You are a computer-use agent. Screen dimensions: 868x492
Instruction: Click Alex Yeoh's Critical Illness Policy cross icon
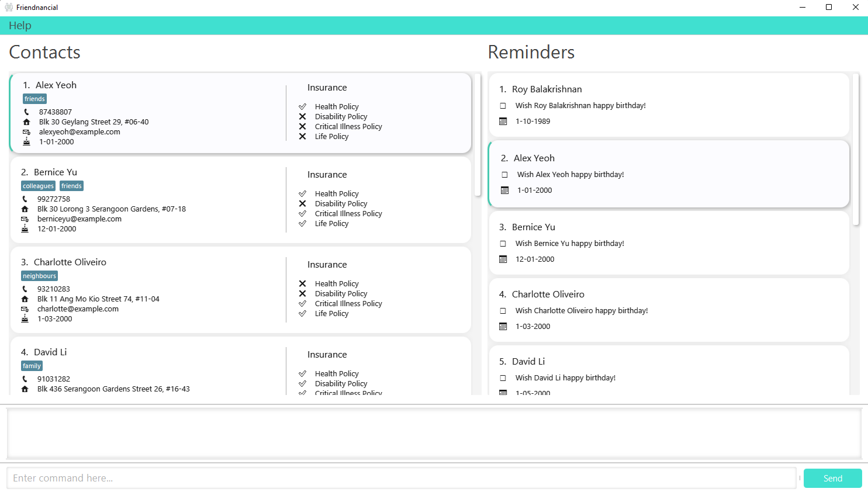tap(302, 127)
